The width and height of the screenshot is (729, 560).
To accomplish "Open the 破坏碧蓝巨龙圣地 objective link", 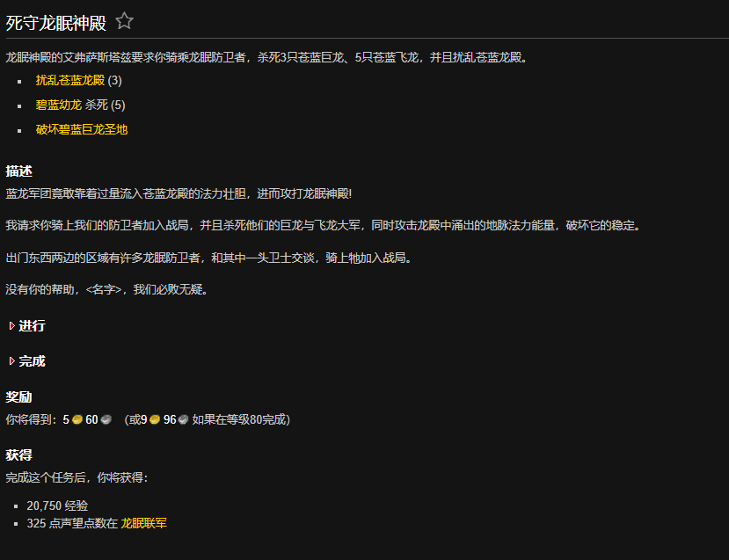I will pos(81,128).
